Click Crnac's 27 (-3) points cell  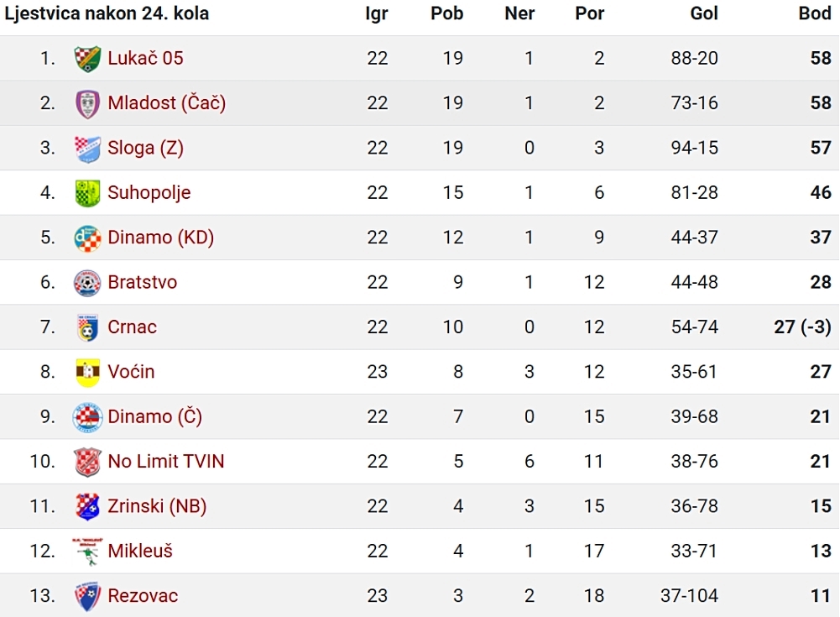point(802,327)
